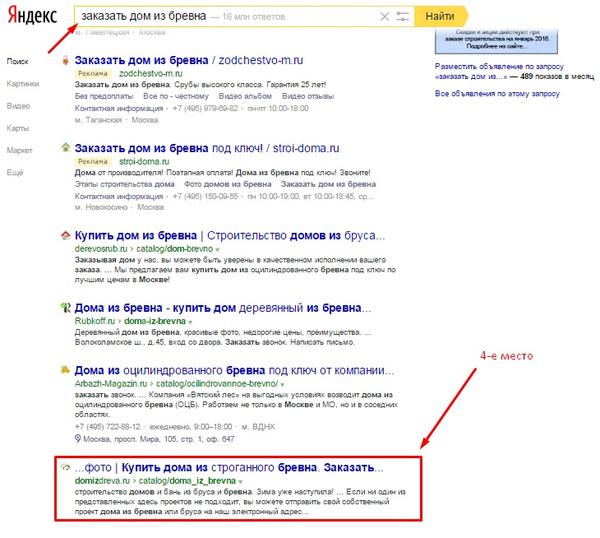Open result Дома из оцилиндрованного бревна под ключ

pos(234,370)
